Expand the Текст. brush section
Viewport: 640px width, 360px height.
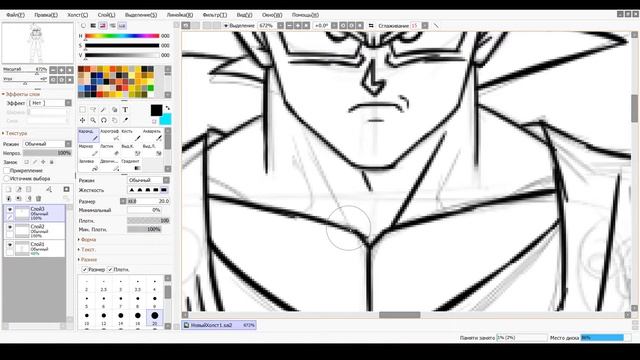coord(87,249)
